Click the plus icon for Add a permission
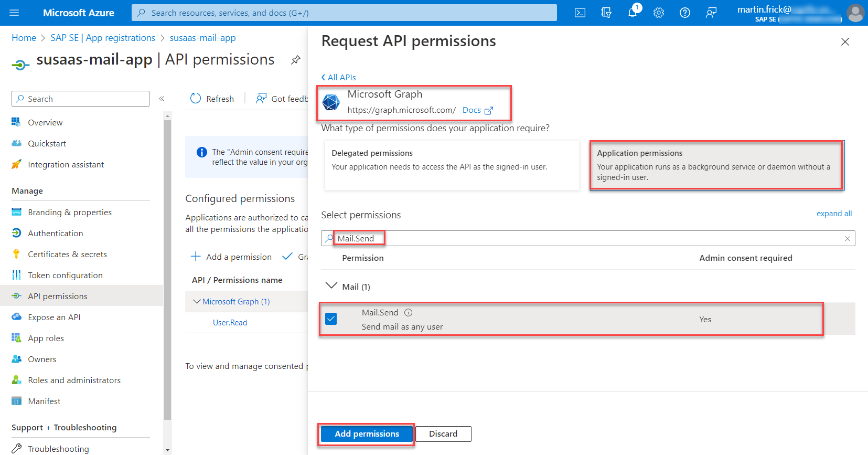868x455 pixels. coord(196,257)
